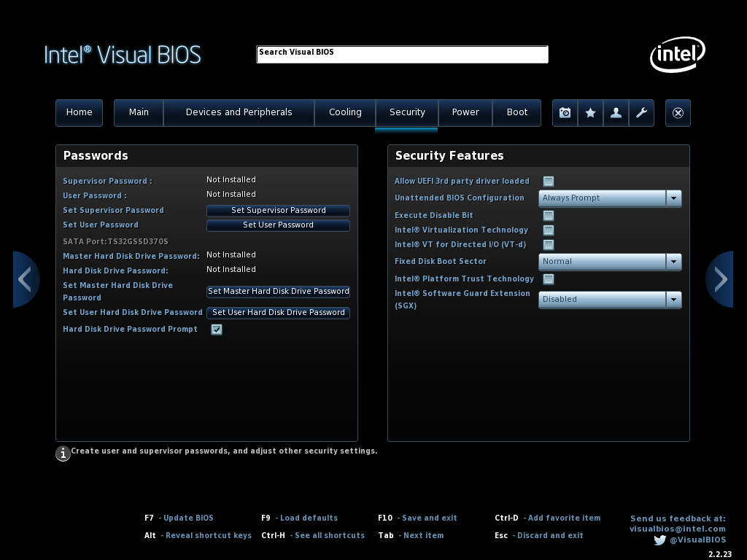Switch to the Main tab
Viewport: 747px width, 560px height.
pos(139,113)
